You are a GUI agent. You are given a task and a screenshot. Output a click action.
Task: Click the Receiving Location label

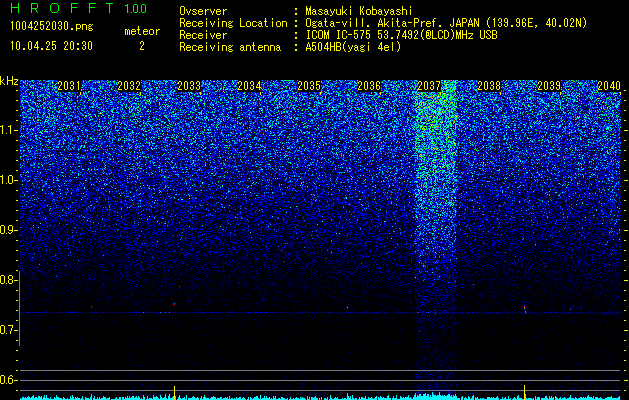[x=233, y=23]
